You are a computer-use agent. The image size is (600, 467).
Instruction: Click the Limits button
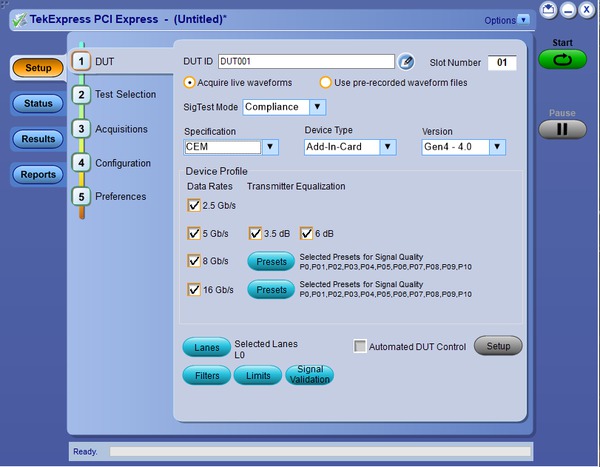(x=258, y=376)
